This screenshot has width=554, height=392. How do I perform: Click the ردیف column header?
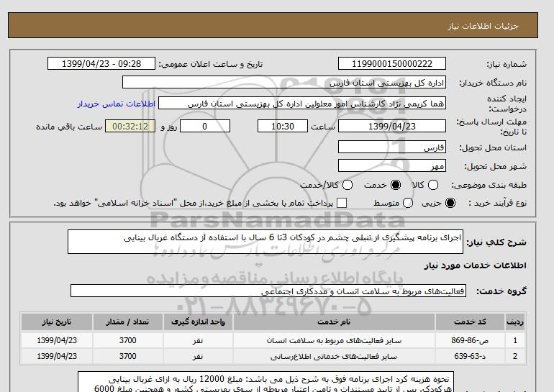coord(515,322)
